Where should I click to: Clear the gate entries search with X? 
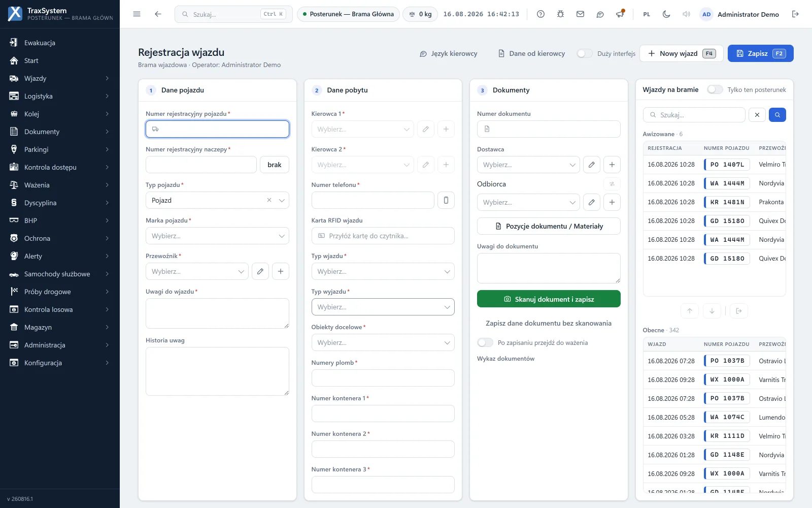click(x=757, y=115)
